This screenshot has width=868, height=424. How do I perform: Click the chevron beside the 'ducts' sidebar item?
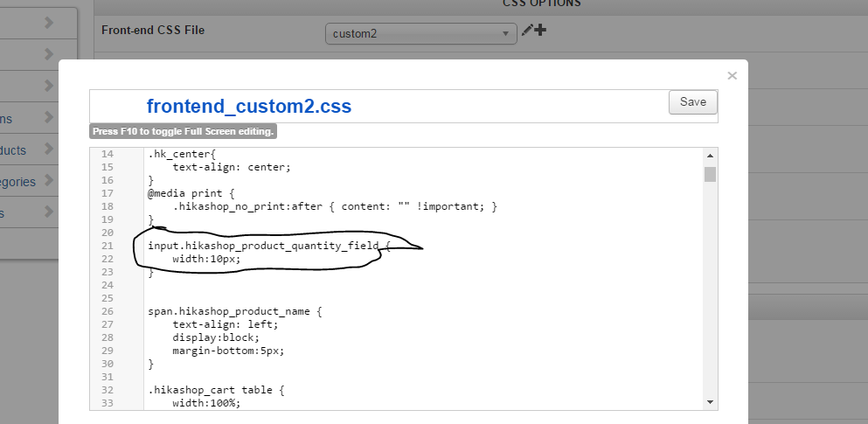click(49, 149)
